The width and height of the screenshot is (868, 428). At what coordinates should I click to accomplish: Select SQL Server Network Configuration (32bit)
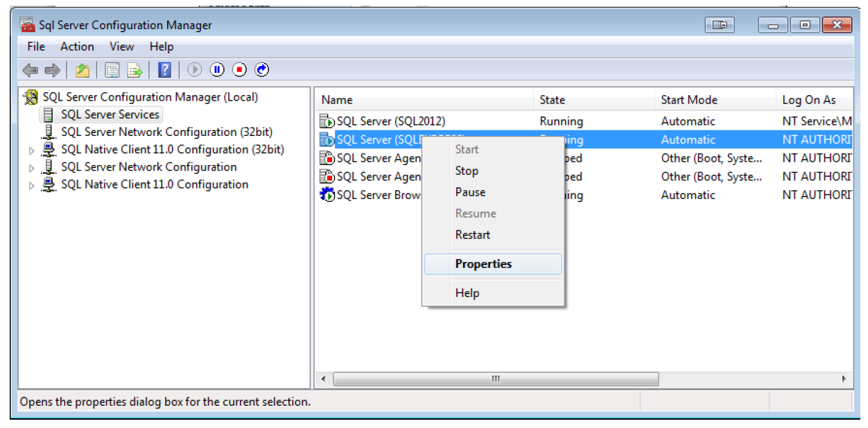(x=166, y=132)
